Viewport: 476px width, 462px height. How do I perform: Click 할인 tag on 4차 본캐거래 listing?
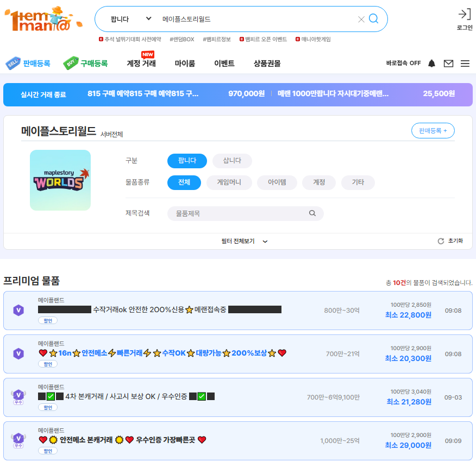pos(48,407)
